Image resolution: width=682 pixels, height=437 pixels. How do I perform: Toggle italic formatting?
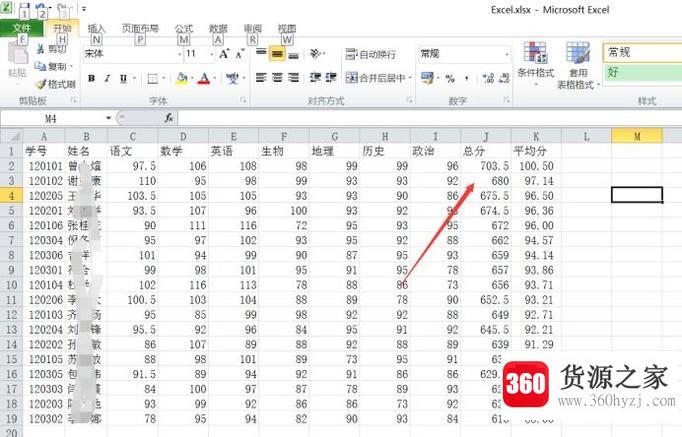pos(107,78)
